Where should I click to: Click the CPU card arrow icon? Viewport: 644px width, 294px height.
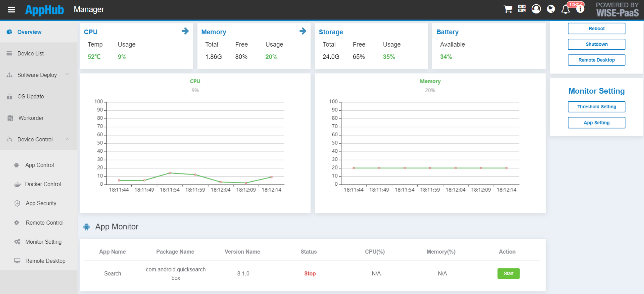point(185,31)
